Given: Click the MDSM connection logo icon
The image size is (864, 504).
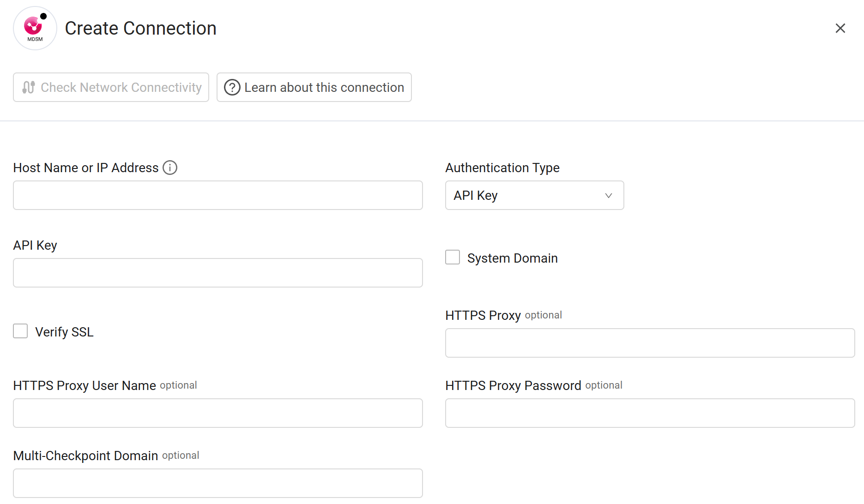Looking at the screenshot, I should click(35, 28).
